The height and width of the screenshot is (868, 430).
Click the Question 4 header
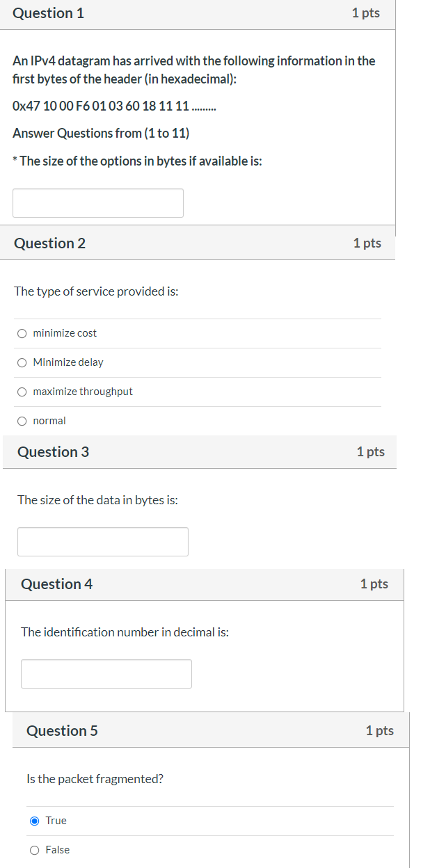[56, 584]
